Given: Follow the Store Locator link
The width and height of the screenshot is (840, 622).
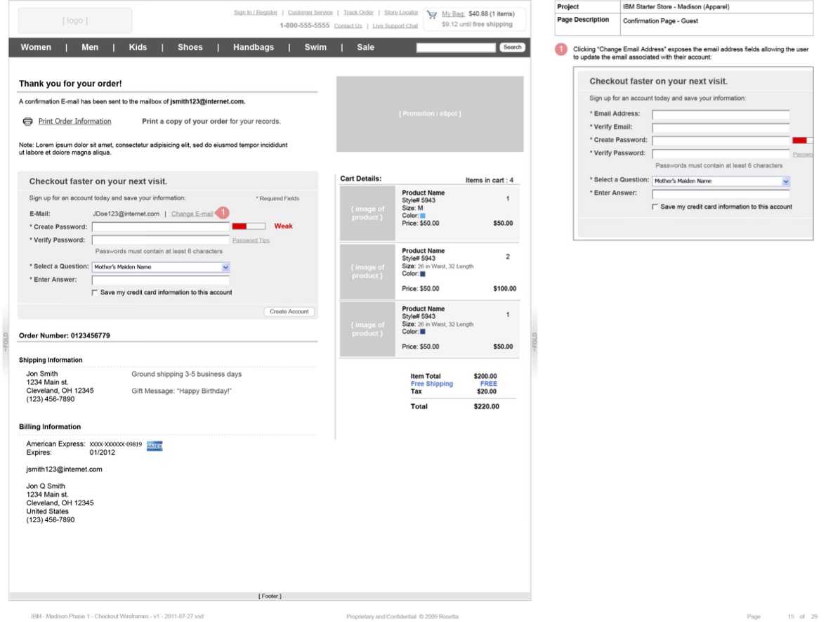Looking at the screenshot, I should pos(401,13).
